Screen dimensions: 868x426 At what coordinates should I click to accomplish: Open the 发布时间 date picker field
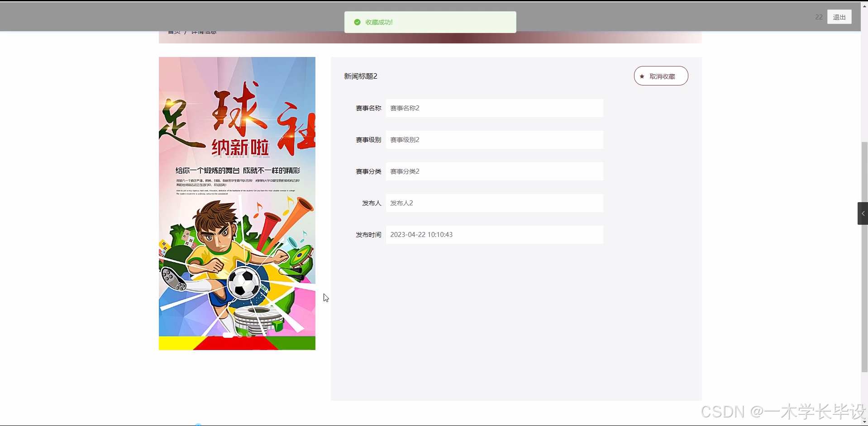pos(495,234)
